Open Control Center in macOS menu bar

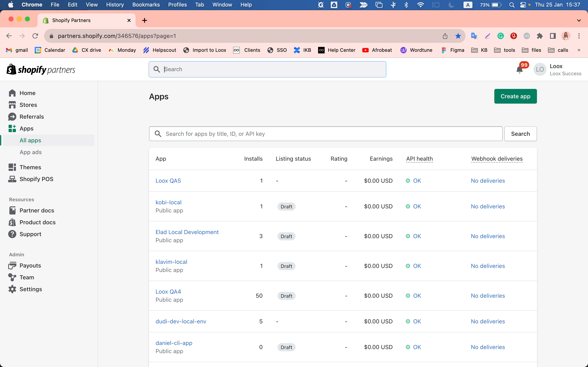(523, 5)
